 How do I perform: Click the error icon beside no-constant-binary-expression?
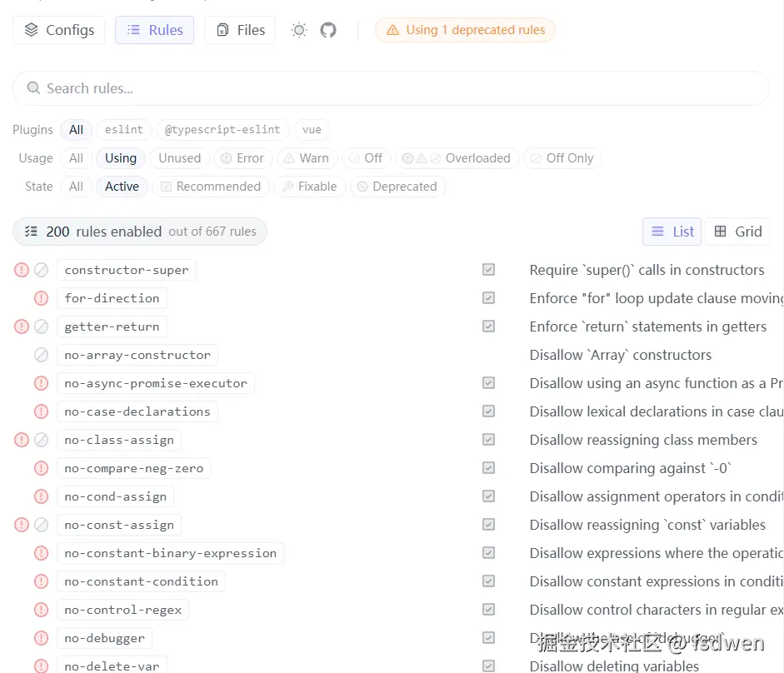(x=41, y=554)
